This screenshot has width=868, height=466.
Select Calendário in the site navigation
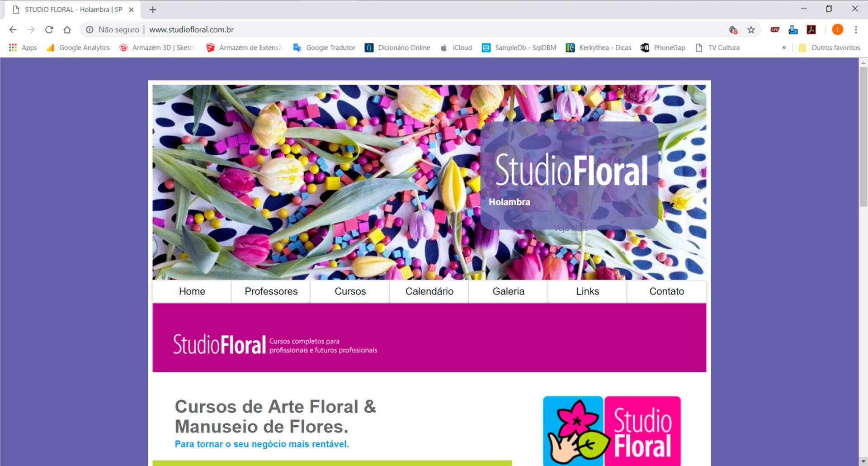(429, 291)
